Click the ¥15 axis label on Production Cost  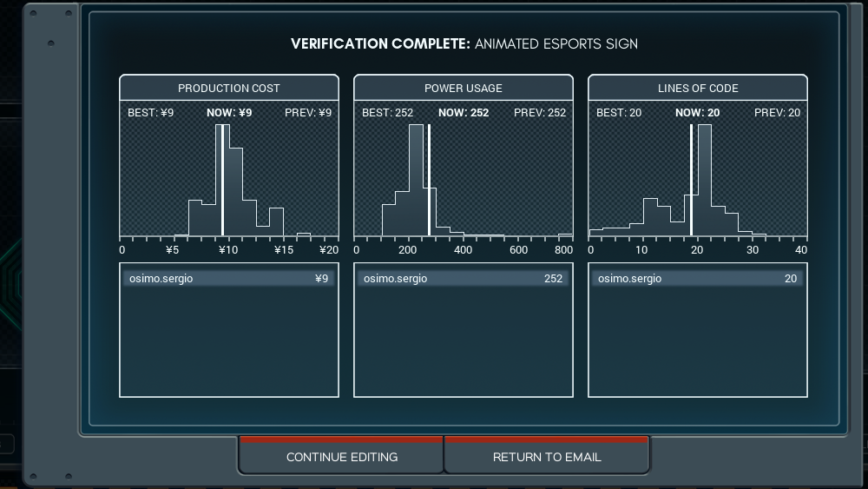click(x=284, y=250)
